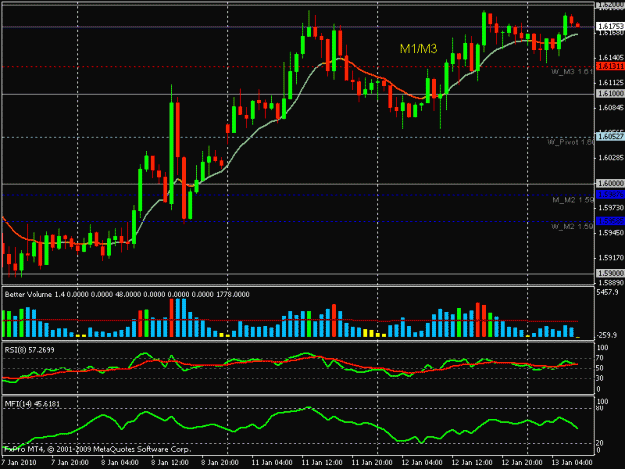
Task: Click the 1.59450 price axis value
Action: (x=611, y=233)
